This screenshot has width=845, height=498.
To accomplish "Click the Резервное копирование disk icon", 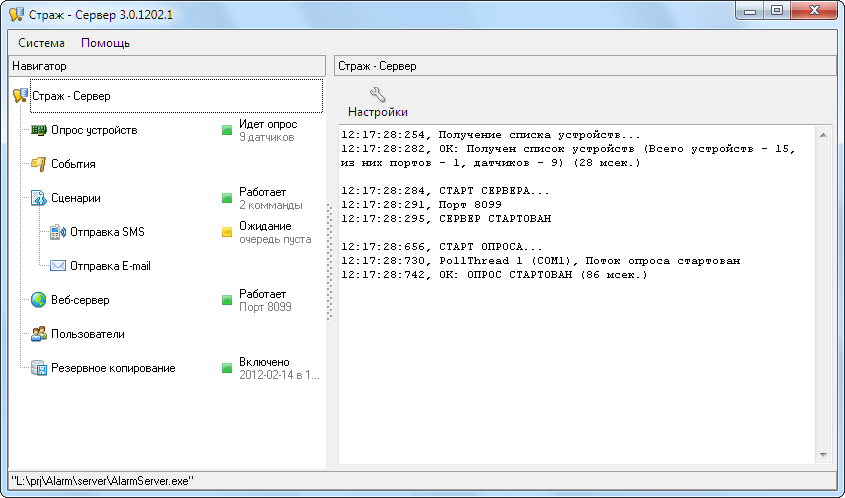I will click(39, 368).
